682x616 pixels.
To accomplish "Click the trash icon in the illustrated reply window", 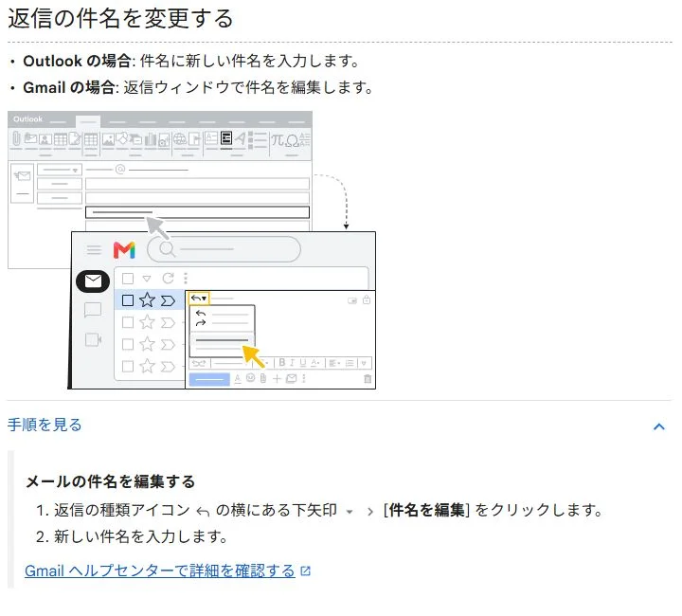I will coord(368,379).
